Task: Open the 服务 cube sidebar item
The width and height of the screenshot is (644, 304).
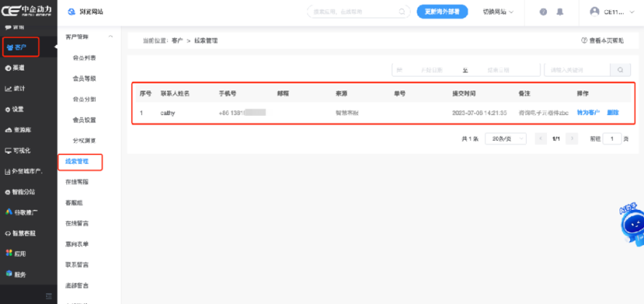Action: pyautogui.click(x=16, y=275)
